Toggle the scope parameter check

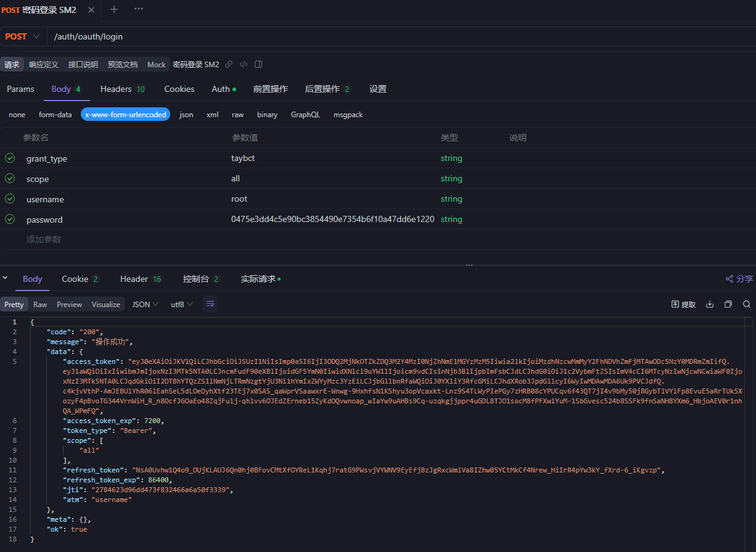click(10, 178)
